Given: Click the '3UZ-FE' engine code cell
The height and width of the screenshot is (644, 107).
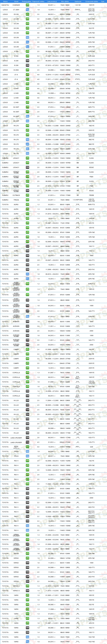Looking at the screenshot, I should coord(91,28).
